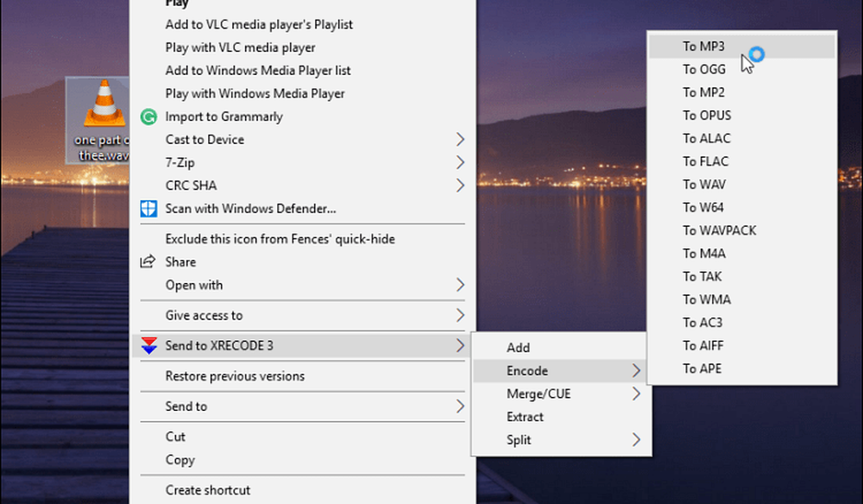
Task: Click the Share icon in the menu
Action: tap(148, 261)
